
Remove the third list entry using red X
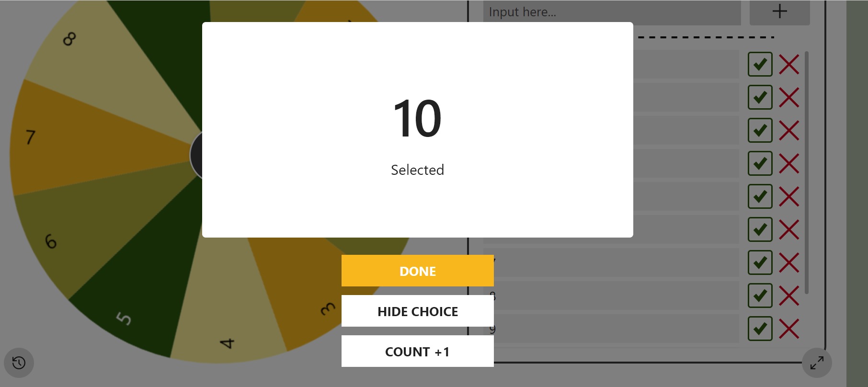pyautogui.click(x=788, y=130)
